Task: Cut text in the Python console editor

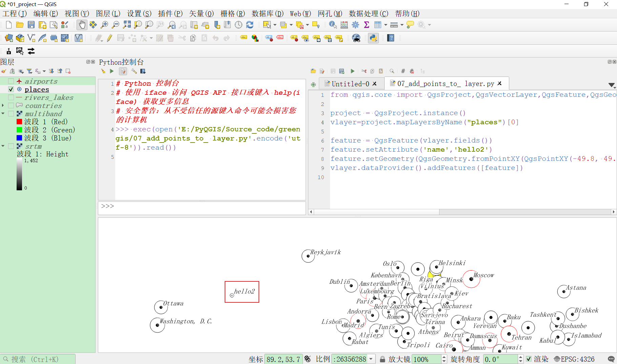Action: pos(364,71)
